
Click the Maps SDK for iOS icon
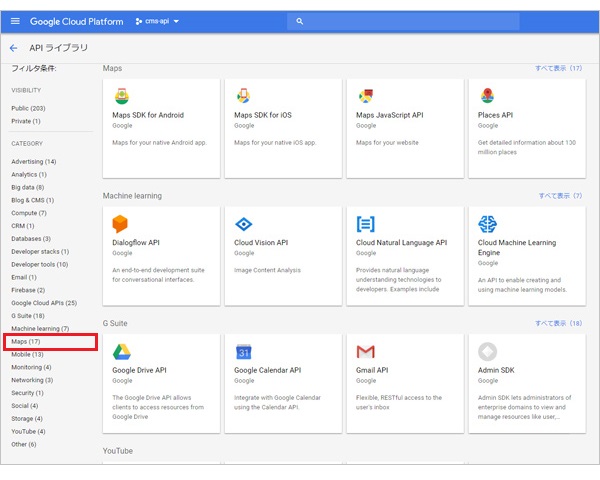[x=243, y=96]
